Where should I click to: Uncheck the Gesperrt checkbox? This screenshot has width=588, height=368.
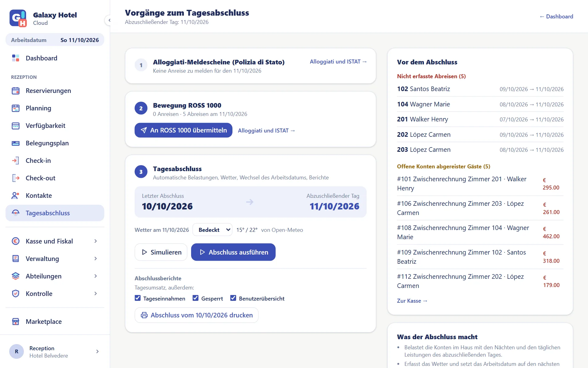click(x=196, y=298)
